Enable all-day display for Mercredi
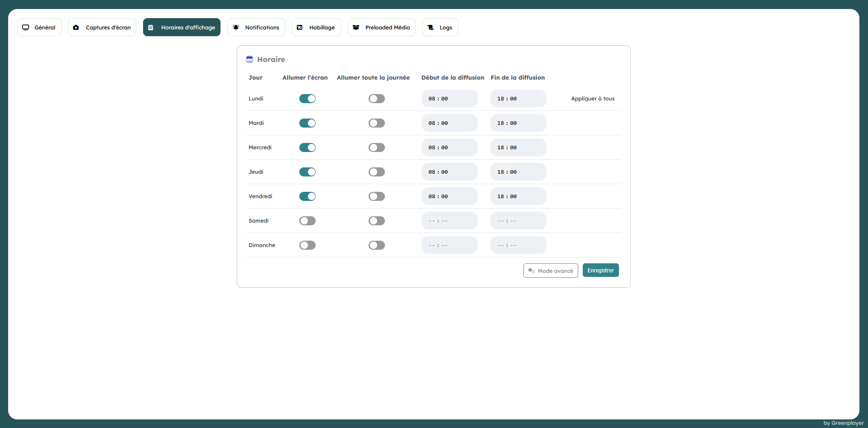Viewport: 868px width, 428px height. coord(376,147)
